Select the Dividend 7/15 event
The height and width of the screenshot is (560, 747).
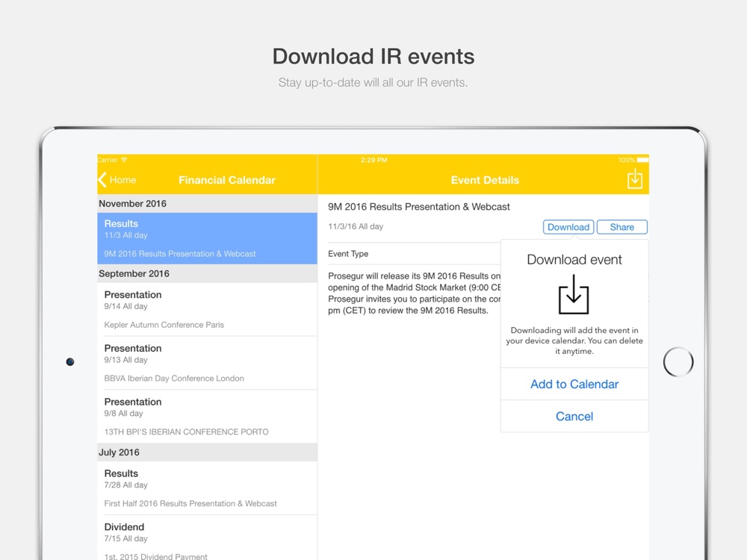click(207, 538)
